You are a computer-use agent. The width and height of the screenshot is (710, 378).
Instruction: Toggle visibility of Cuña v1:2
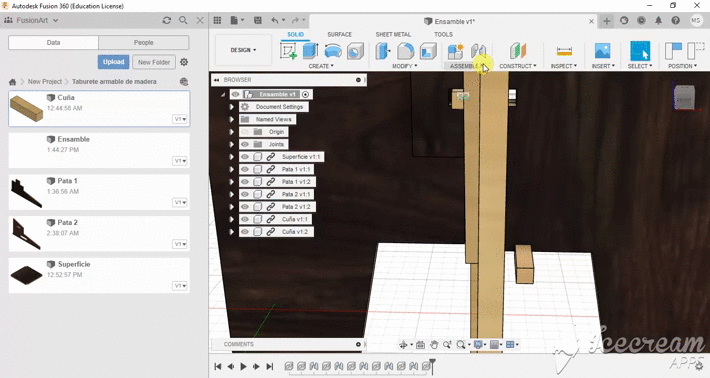[245, 231]
